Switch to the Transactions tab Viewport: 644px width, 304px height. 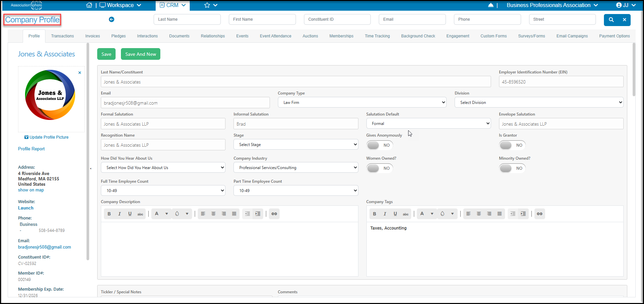(62, 36)
